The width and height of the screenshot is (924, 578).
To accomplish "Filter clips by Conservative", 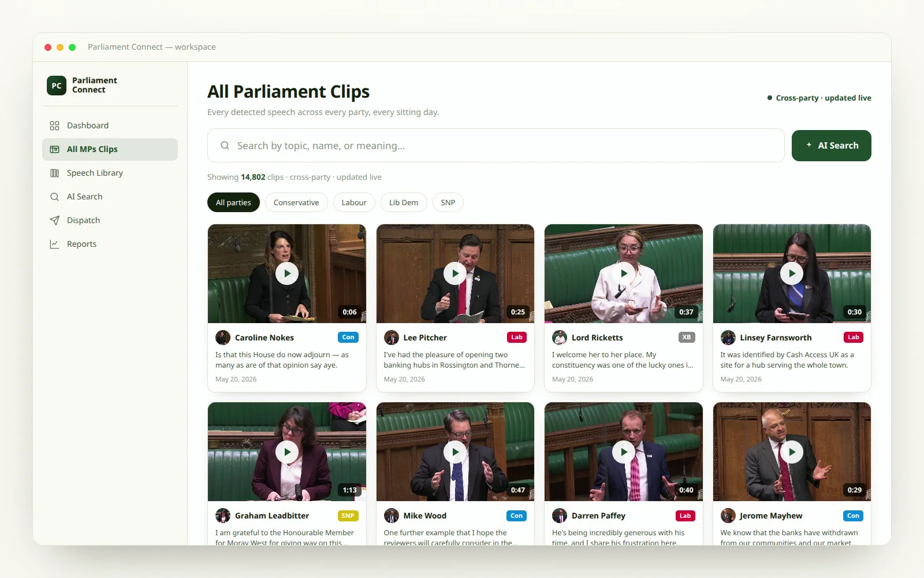I will [296, 202].
